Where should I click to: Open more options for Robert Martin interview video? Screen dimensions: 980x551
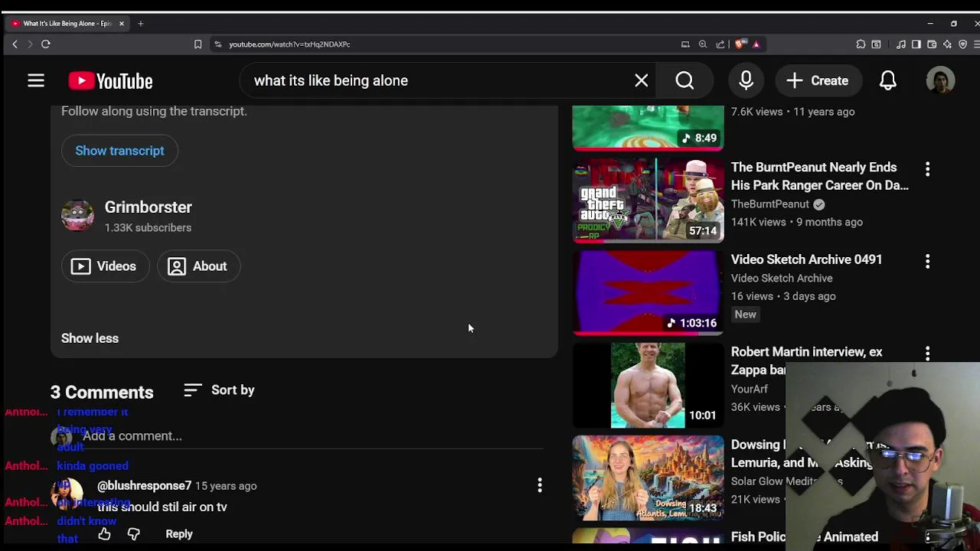tap(927, 353)
